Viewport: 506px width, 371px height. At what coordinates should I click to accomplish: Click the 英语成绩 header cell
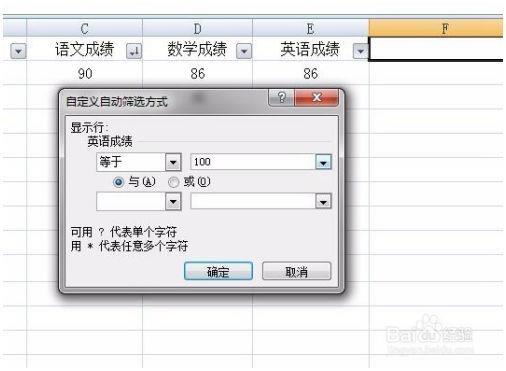tap(310, 49)
